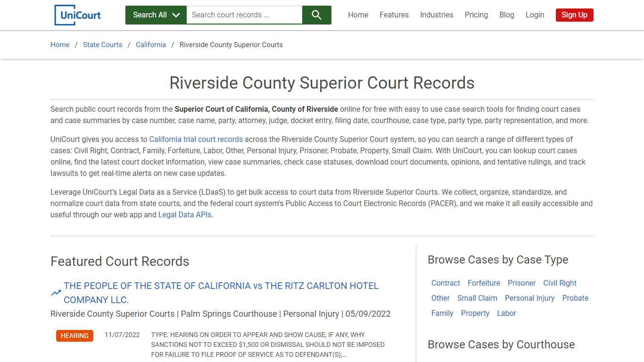Browse Prisoner case type

(x=521, y=283)
